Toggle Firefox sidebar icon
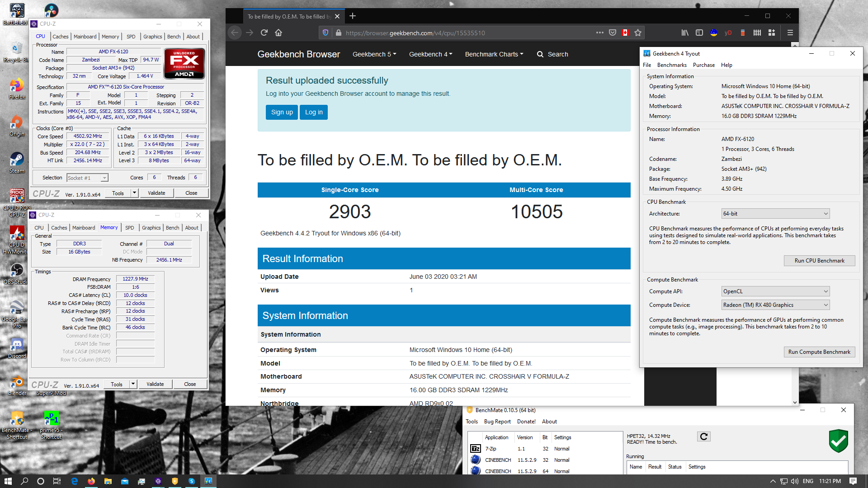The image size is (868, 488). coord(699,33)
